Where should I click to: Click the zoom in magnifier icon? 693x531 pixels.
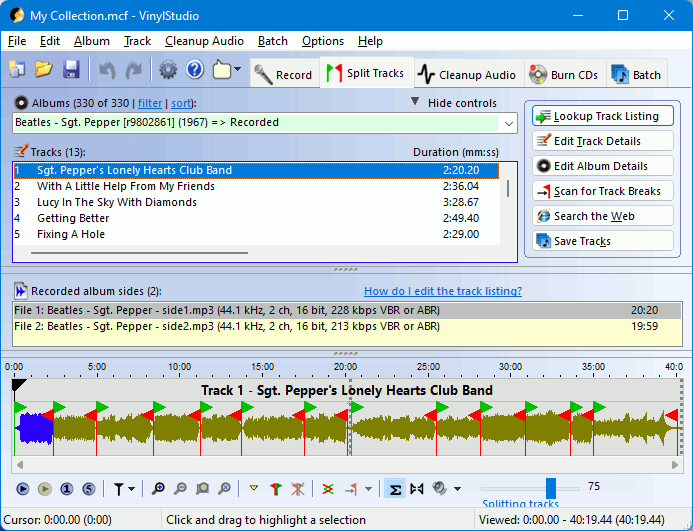(x=158, y=489)
